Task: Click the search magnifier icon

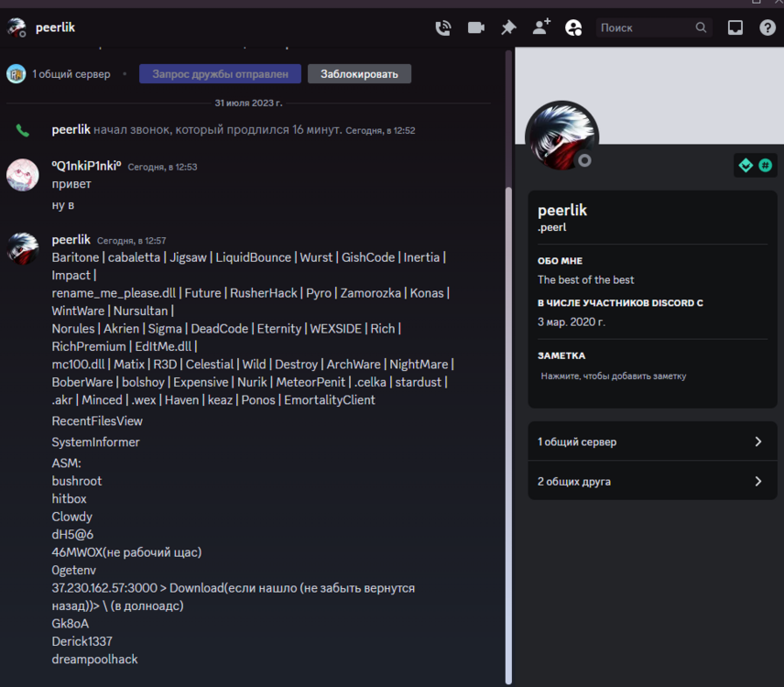Action: 701,27
